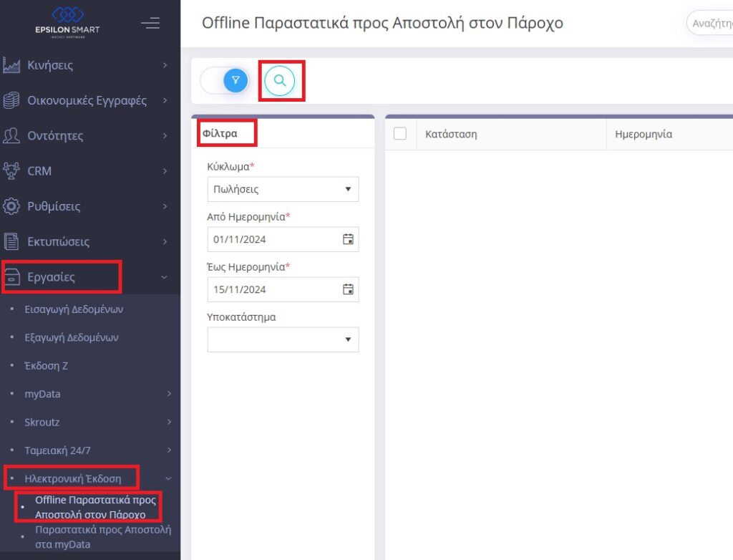
Task: Select the Έκδοση Ζ option
Action: [47, 365]
